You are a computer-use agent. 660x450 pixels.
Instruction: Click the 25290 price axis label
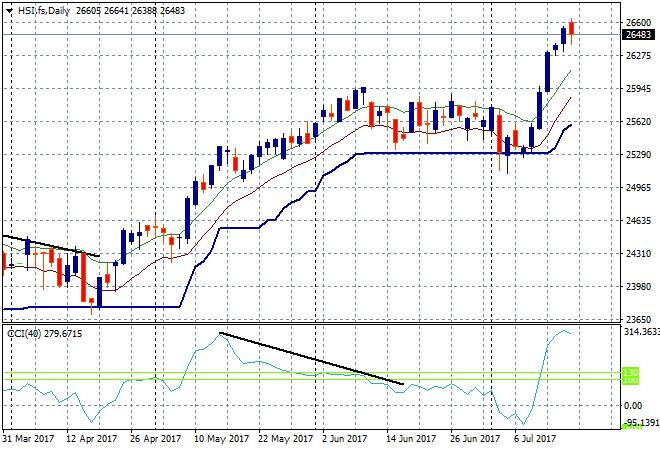(x=639, y=154)
